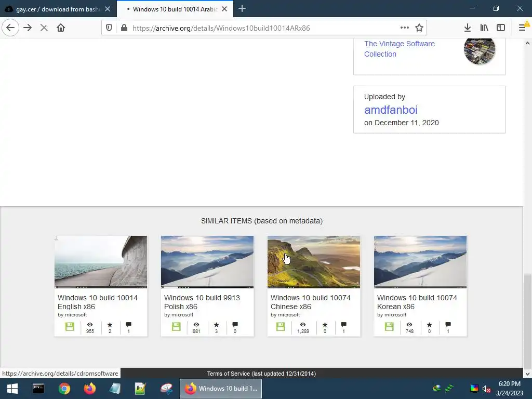Click Windows 10 build 10014 English x86 title
The width and height of the screenshot is (532, 399).
pyautogui.click(x=97, y=302)
